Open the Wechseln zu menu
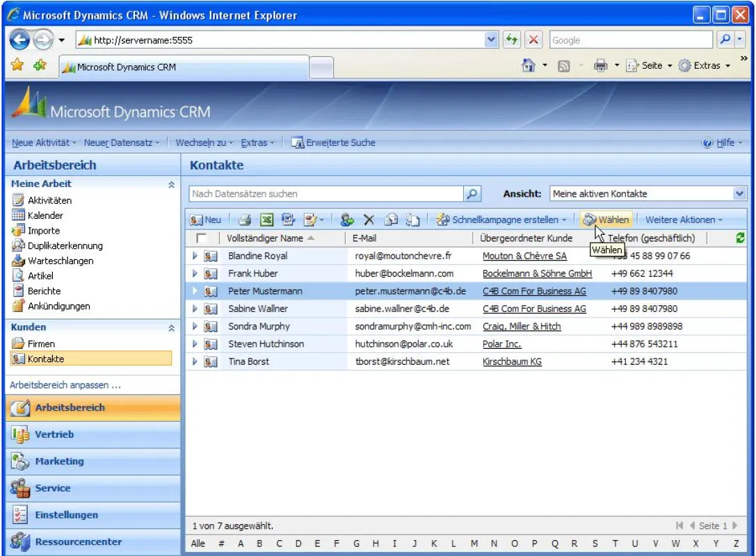The image size is (756, 556). (x=204, y=142)
